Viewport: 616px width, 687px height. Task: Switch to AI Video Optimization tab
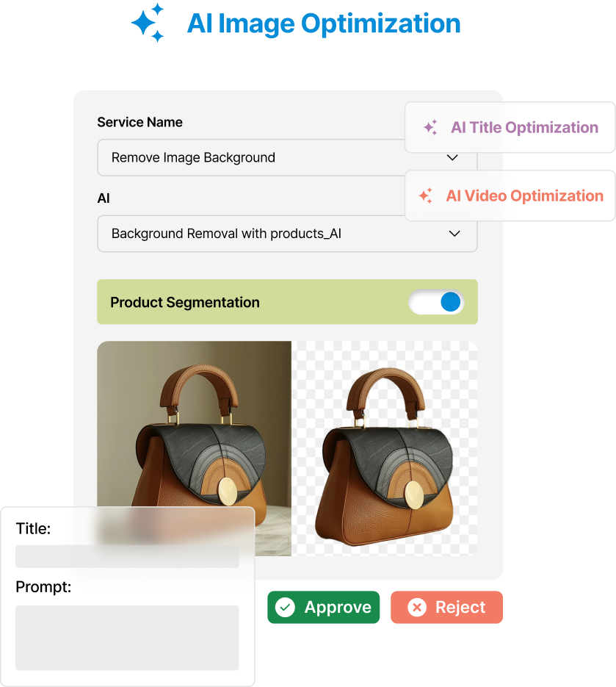point(510,195)
